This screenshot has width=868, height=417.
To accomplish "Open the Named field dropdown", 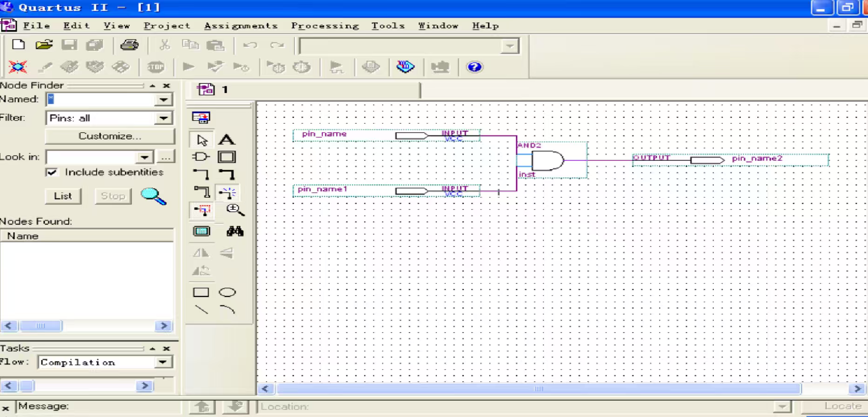I will (163, 100).
